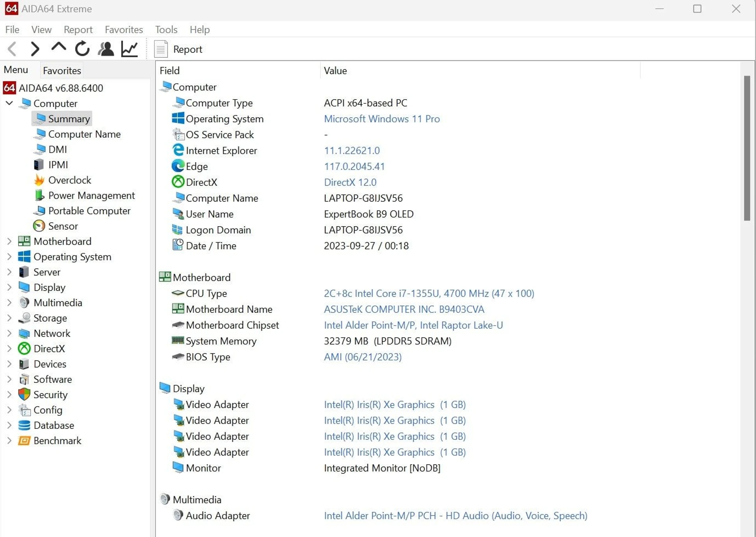Click the Server tower icon in tree
Screen dimensions: 756x537
tap(24, 272)
